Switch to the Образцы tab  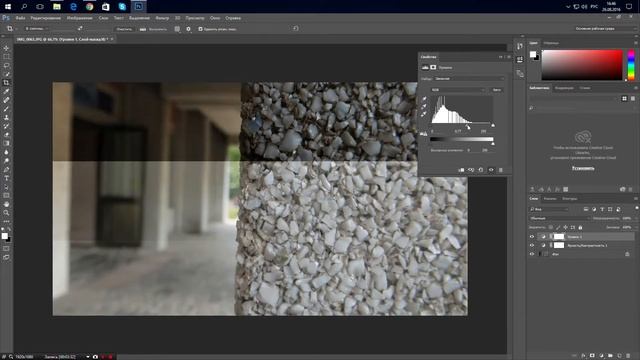(x=551, y=43)
